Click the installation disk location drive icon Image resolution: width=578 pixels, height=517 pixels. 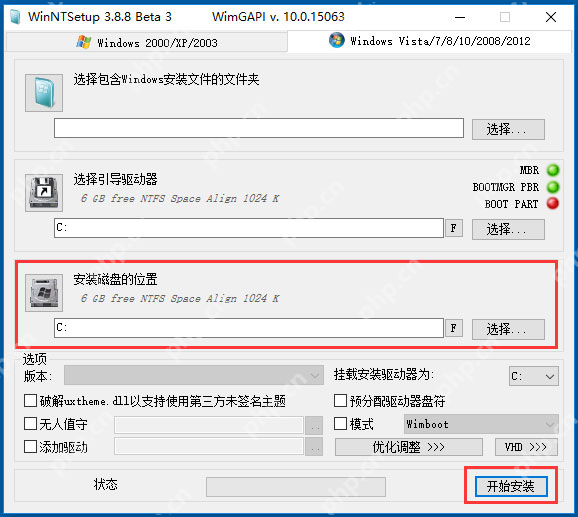(44, 293)
